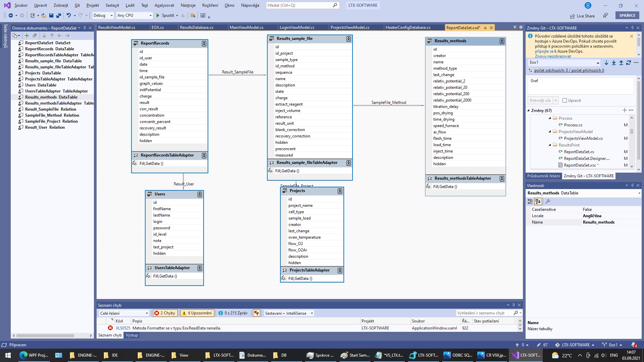Viewport: 644px width, 362px height.
Task: Open more actions ellipsis beside Změny (67)
Action: (631, 110)
